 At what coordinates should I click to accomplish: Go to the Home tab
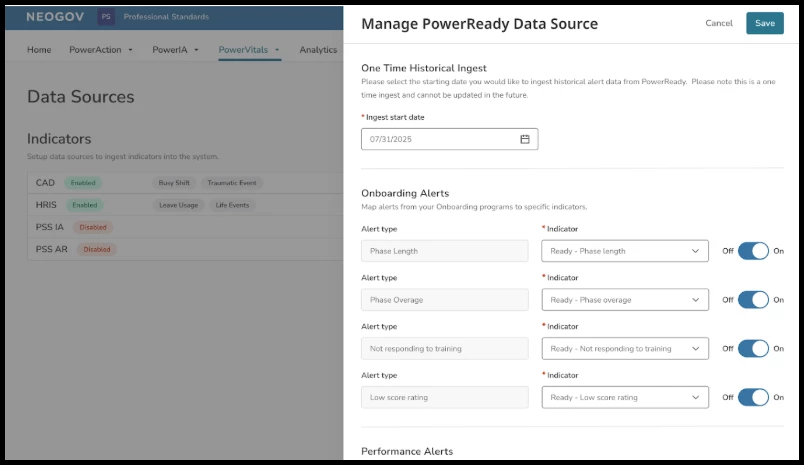(x=39, y=50)
